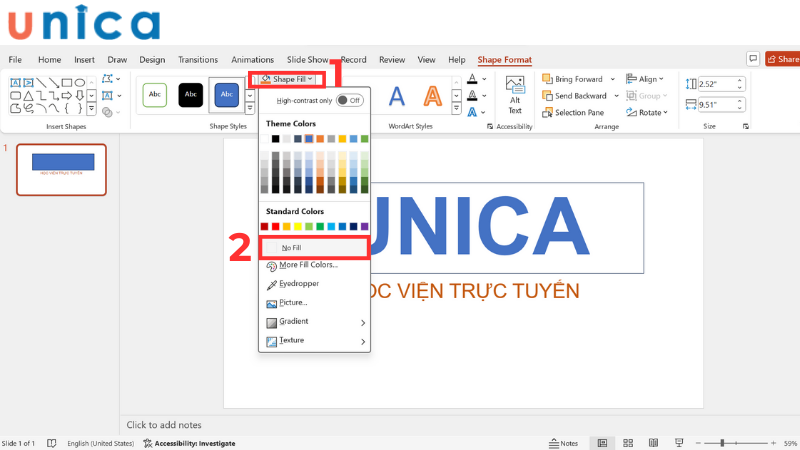The height and width of the screenshot is (450, 800).
Task: Select slide 1 thumbnail
Action: coord(61,169)
